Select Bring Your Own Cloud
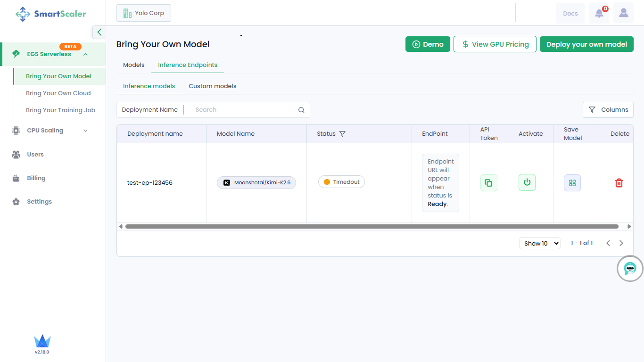644x362 pixels. pyautogui.click(x=58, y=93)
